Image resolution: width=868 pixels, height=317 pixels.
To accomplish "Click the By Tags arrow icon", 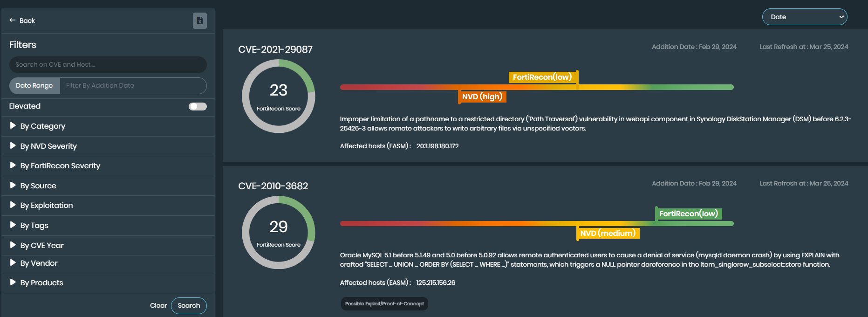I will click(13, 225).
